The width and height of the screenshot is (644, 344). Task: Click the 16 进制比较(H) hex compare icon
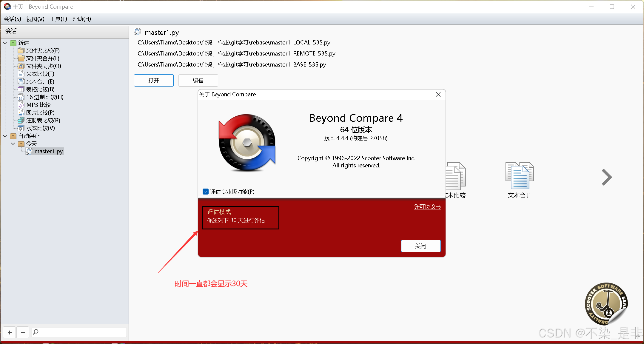21,97
